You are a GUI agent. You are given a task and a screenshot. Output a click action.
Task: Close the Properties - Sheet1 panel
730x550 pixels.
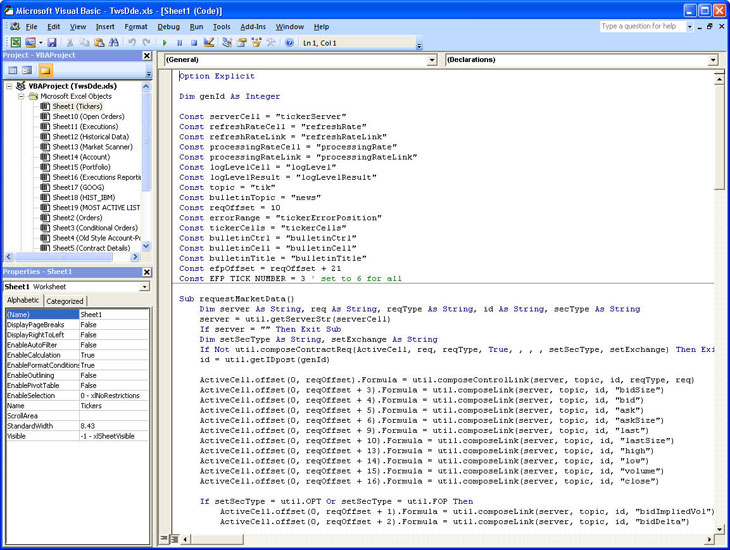(147, 272)
